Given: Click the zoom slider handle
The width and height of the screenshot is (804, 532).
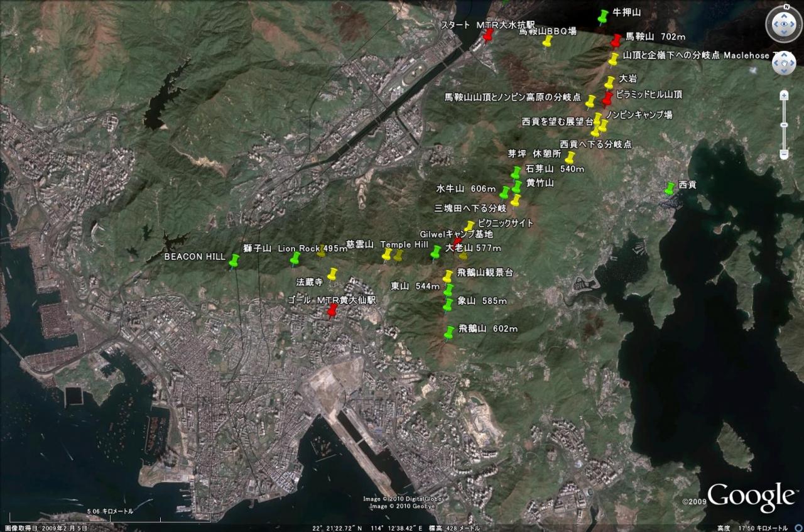Looking at the screenshot, I should tap(784, 125).
